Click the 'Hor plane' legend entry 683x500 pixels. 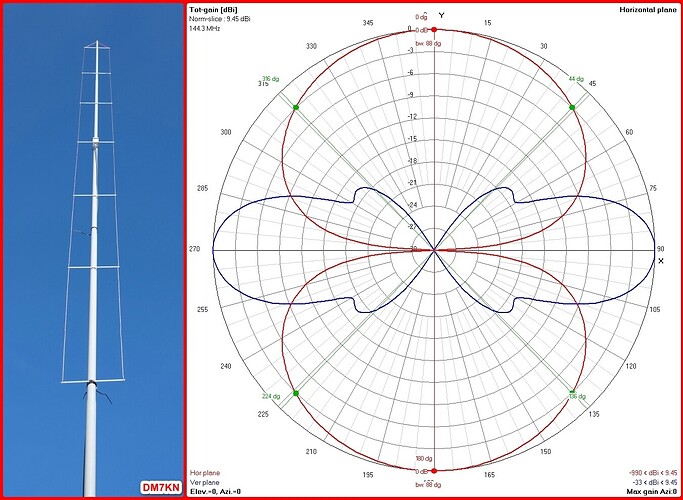click(x=205, y=473)
